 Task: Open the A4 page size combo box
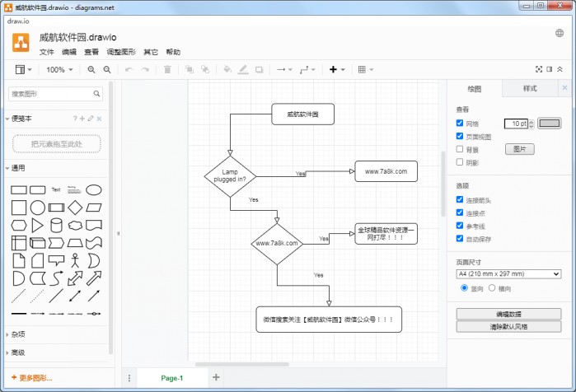pyautogui.click(x=508, y=273)
